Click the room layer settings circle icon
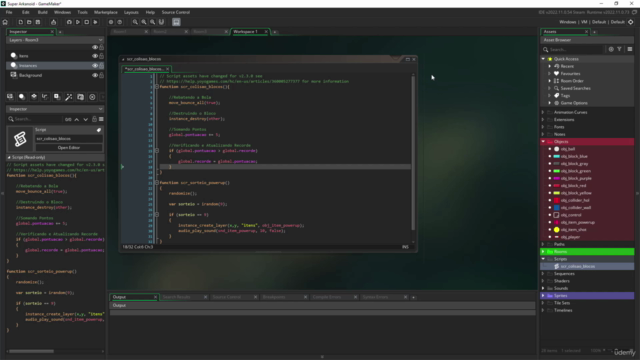Image resolution: width=640 pixels, height=360 pixels. coord(92,97)
